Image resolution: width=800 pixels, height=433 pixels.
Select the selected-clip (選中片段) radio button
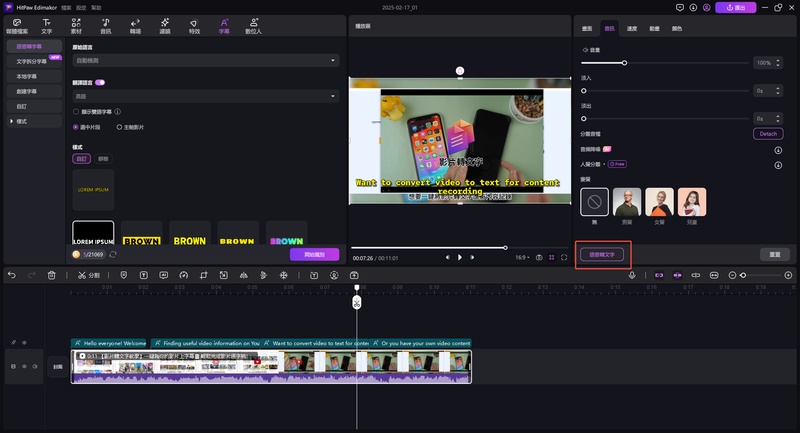click(76, 127)
